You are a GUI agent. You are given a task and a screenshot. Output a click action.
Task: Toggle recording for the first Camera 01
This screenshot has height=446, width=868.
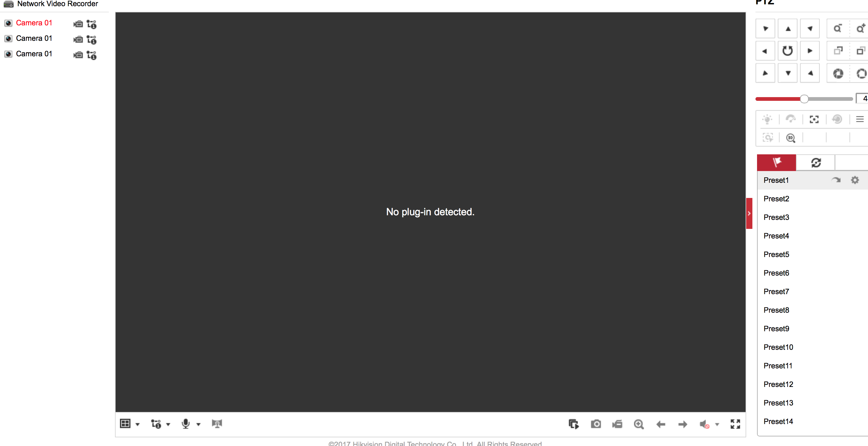pyautogui.click(x=78, y=24)
